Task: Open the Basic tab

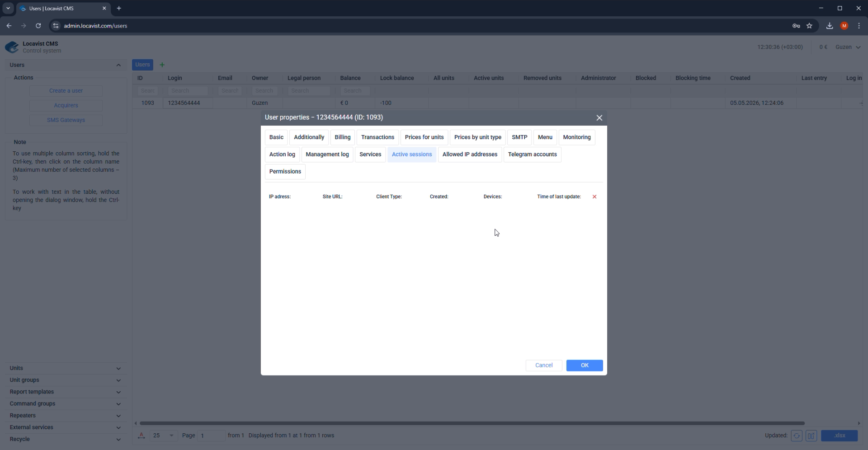Action: (276, 137)
